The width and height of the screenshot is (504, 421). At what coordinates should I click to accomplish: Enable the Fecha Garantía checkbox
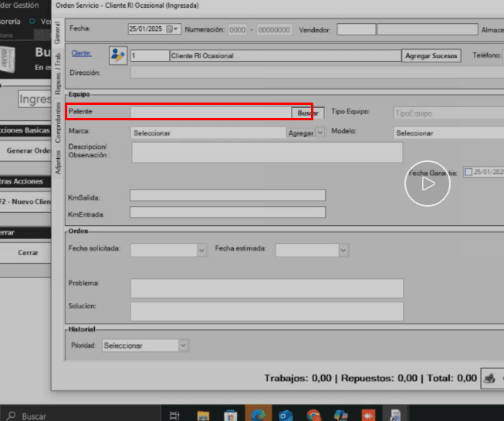(468, 172)
